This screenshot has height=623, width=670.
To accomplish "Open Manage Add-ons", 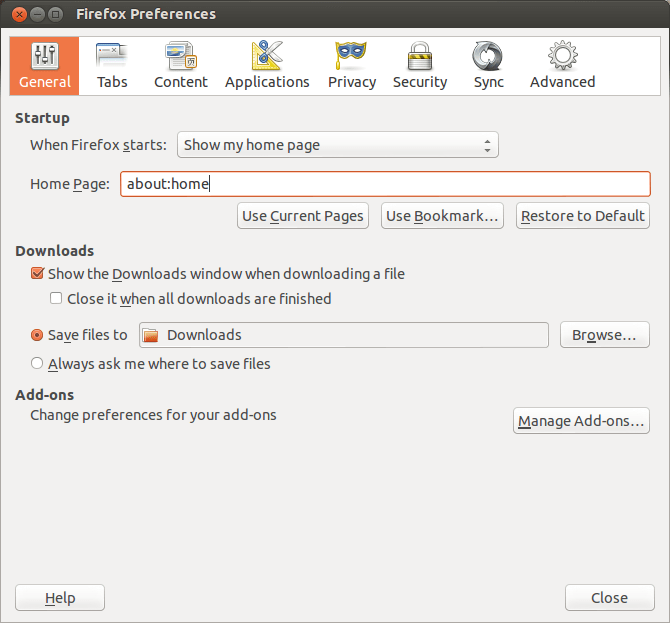I will click(581, 421).
